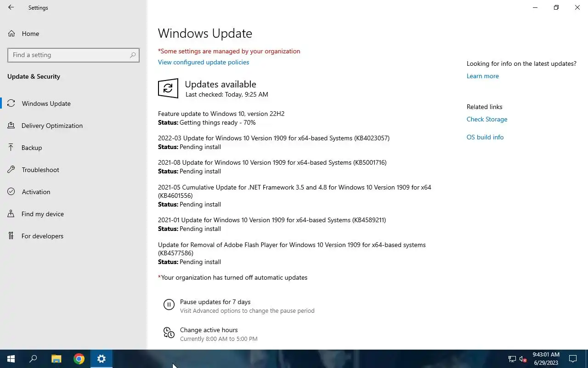Click the muted volume tray icon
Image resolution: width=588 pixels, height=368 pixels.
click(523, 359)
